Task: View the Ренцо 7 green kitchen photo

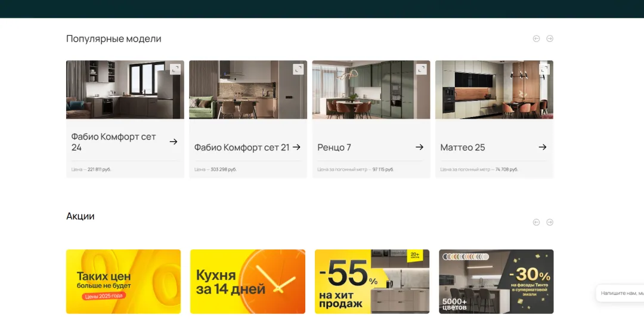Action: [x=371, y=90]
